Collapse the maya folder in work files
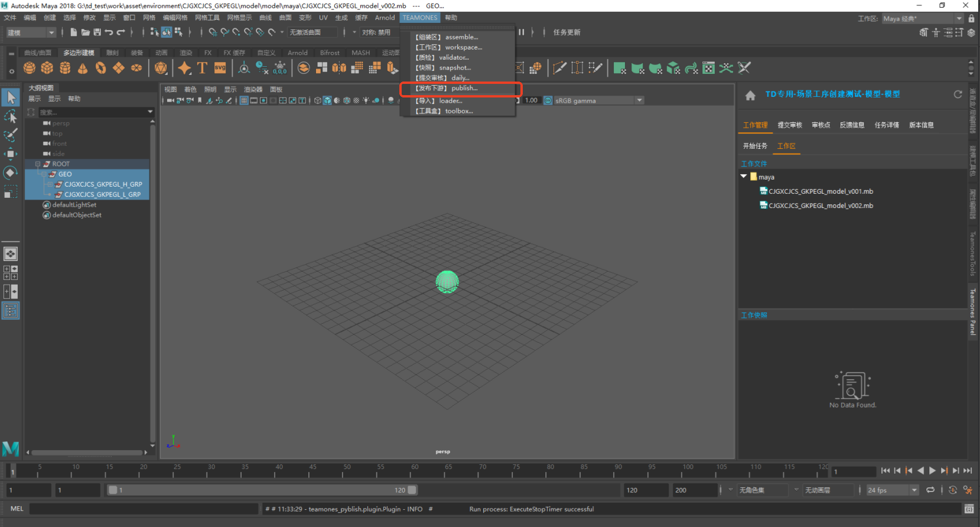980x527 pixels. coord(744,177)
